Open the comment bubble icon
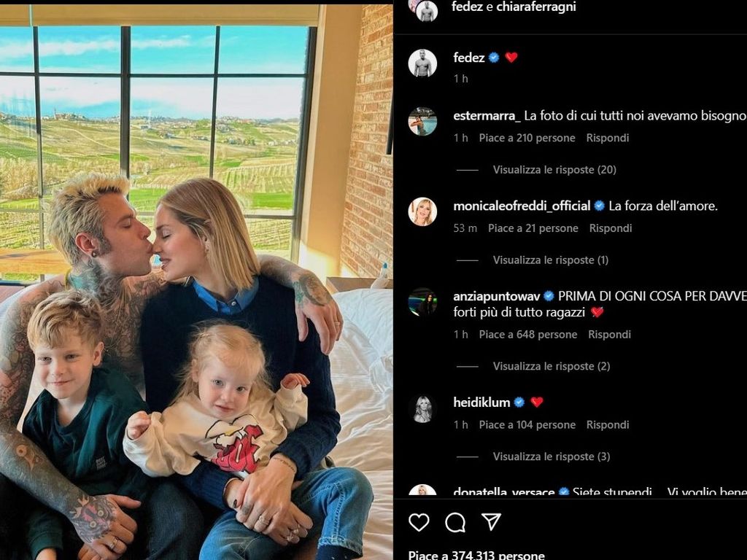The image size is (747, 560). (x=455, y=522)
